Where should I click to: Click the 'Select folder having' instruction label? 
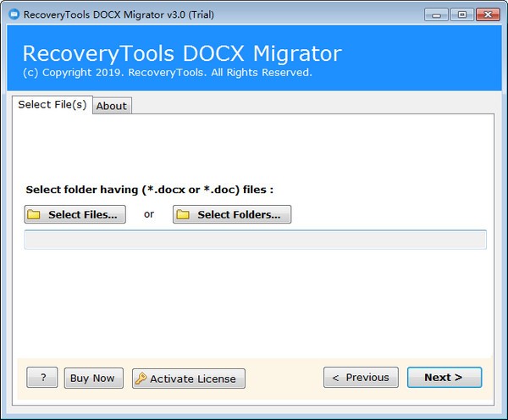[150, 190]
